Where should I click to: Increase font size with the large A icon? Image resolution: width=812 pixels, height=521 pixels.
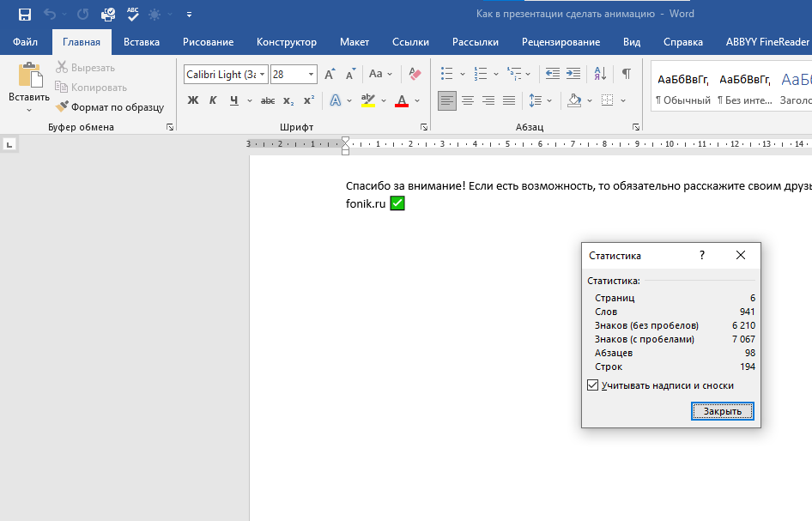coord(330,74)
